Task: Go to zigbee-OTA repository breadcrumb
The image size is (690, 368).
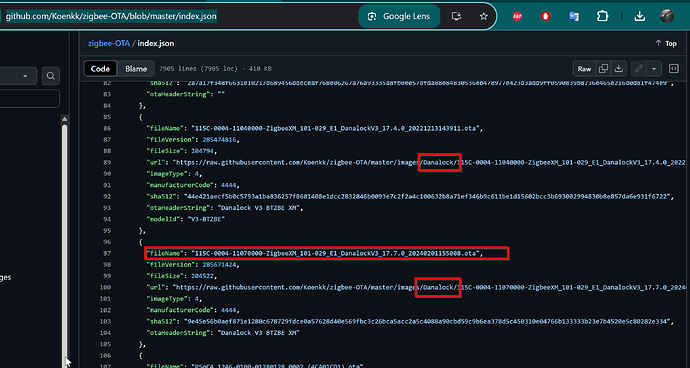Action: pos(109,44)
